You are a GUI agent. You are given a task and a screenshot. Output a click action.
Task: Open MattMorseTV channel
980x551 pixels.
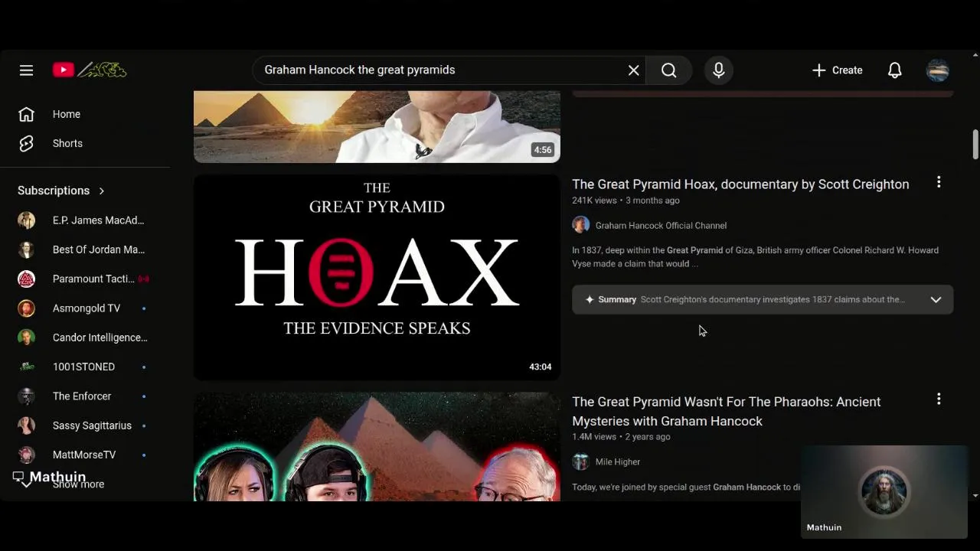(85, 455)
